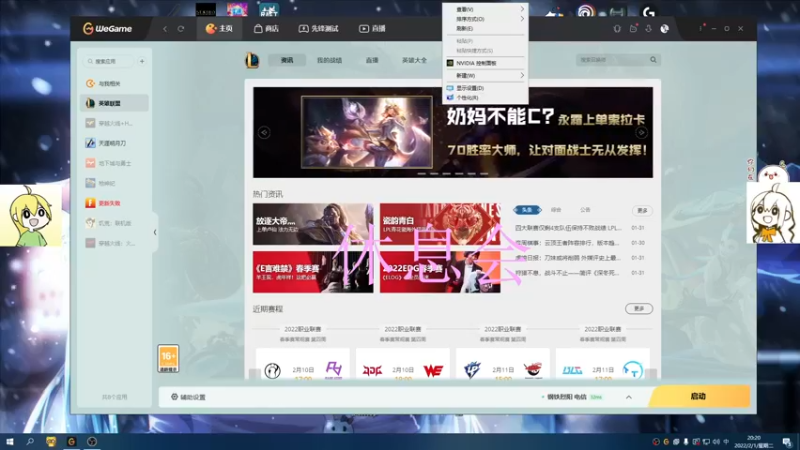The height and width of the screenshot is (450, 800).
Task: Expand 新建(W) in context menu
Action: tap(485, 76)
